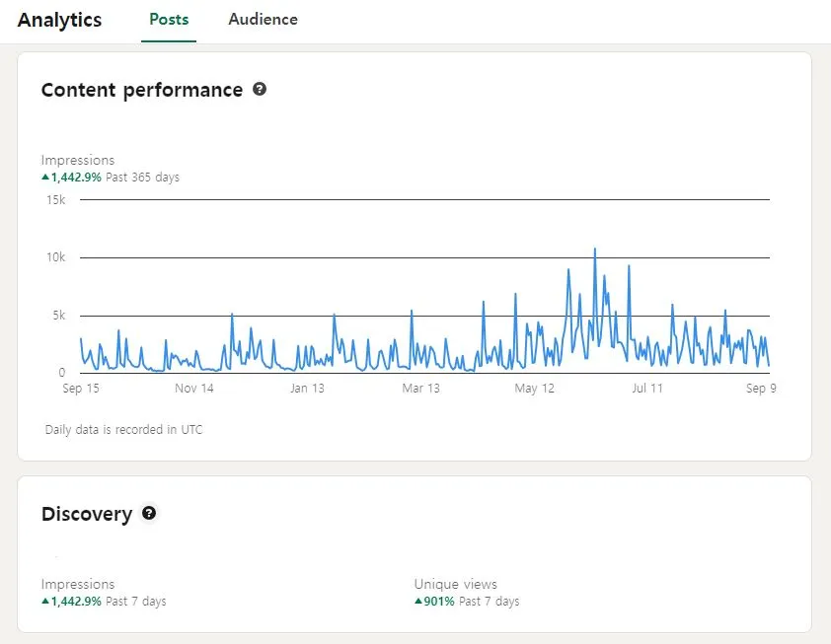Select the Unique views metric
831x644 pixels.
[x=455, y=584]
